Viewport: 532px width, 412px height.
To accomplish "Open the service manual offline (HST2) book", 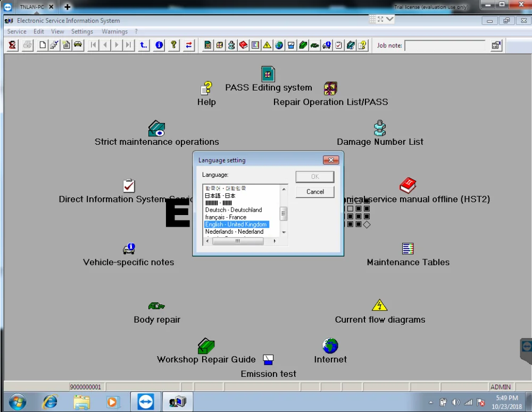I will tap(408, 185).
